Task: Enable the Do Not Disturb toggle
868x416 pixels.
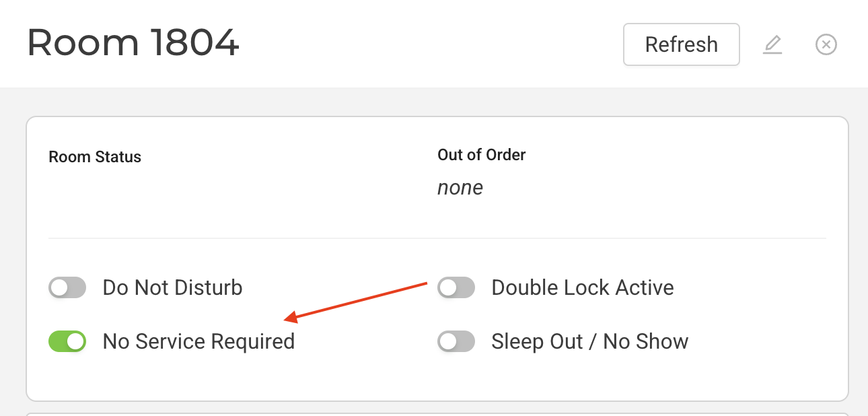Action: (x=67, y=288)
